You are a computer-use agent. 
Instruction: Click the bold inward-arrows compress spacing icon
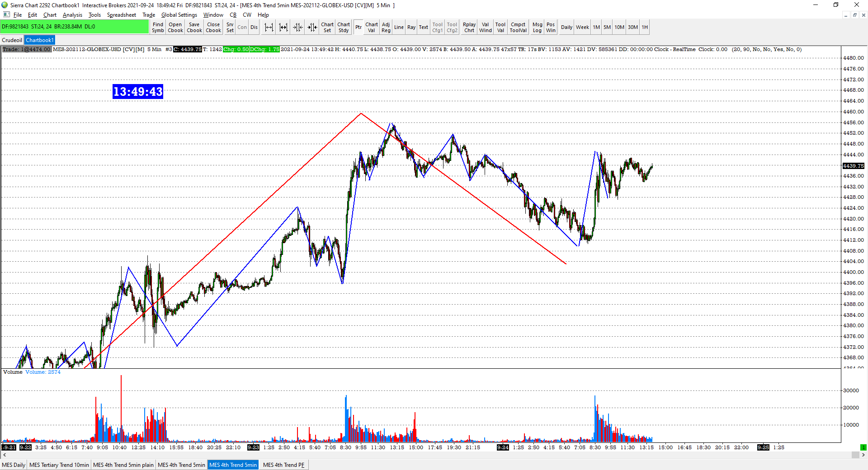(x=312, y=28)
